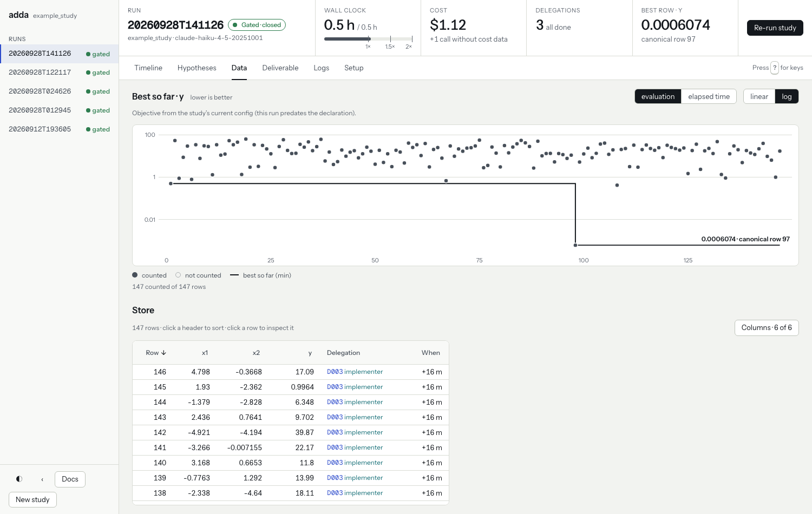Click the Re-run study button

pos(775,28)
